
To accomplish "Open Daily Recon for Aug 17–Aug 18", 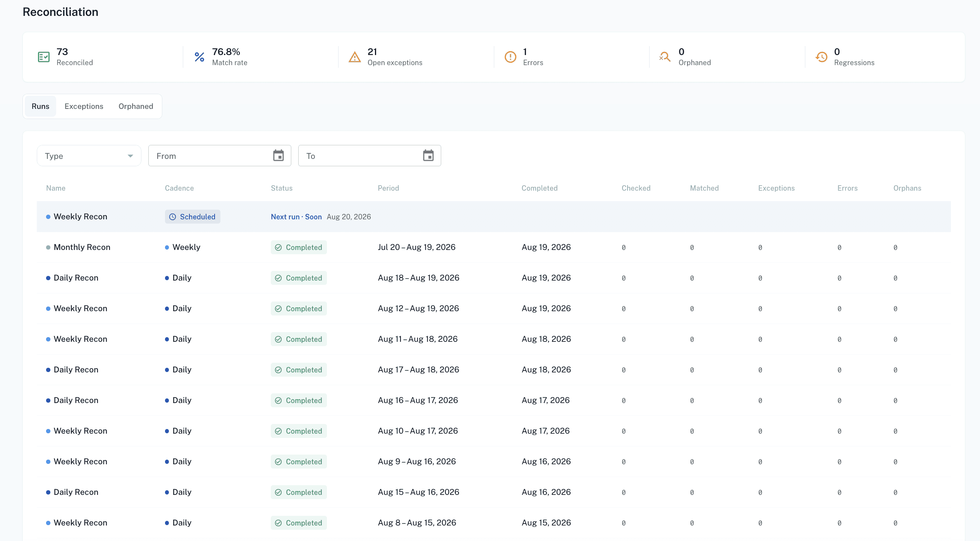I will tap(494, 370).
